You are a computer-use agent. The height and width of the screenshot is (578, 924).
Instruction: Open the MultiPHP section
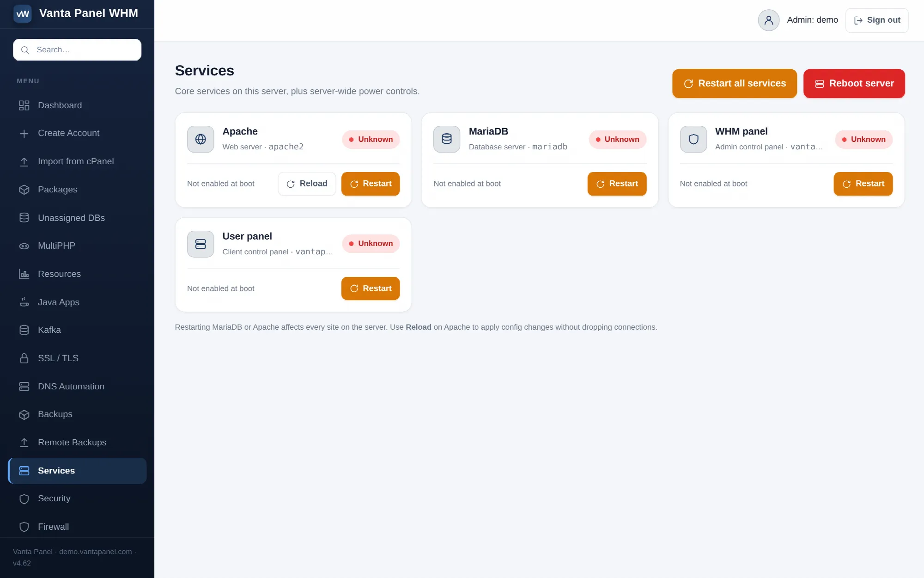point(77,246)
